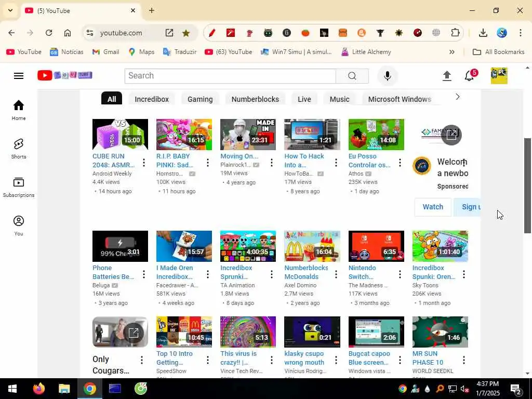Click the YouTube search input field
This screenshot has height=399, width=532.
click(230, 76)
